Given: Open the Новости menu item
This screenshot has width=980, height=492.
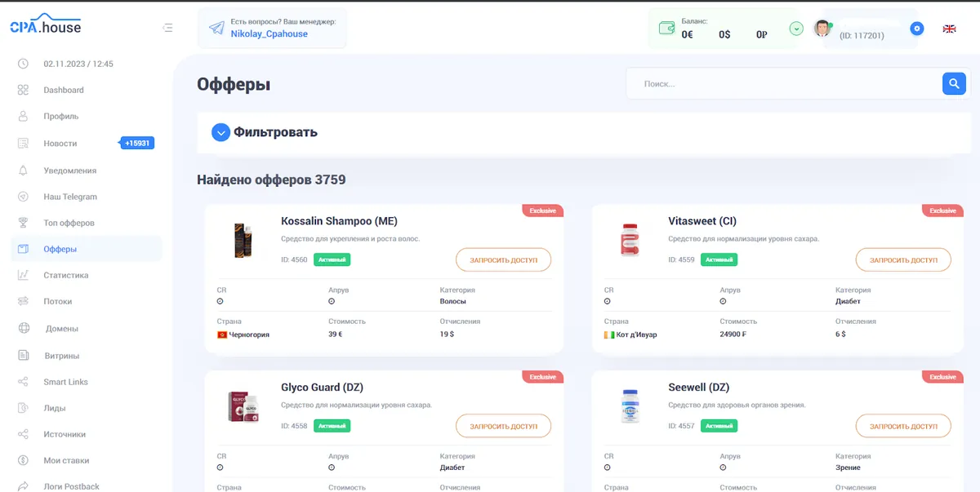Looking at the screenshot, I should 60,143.
